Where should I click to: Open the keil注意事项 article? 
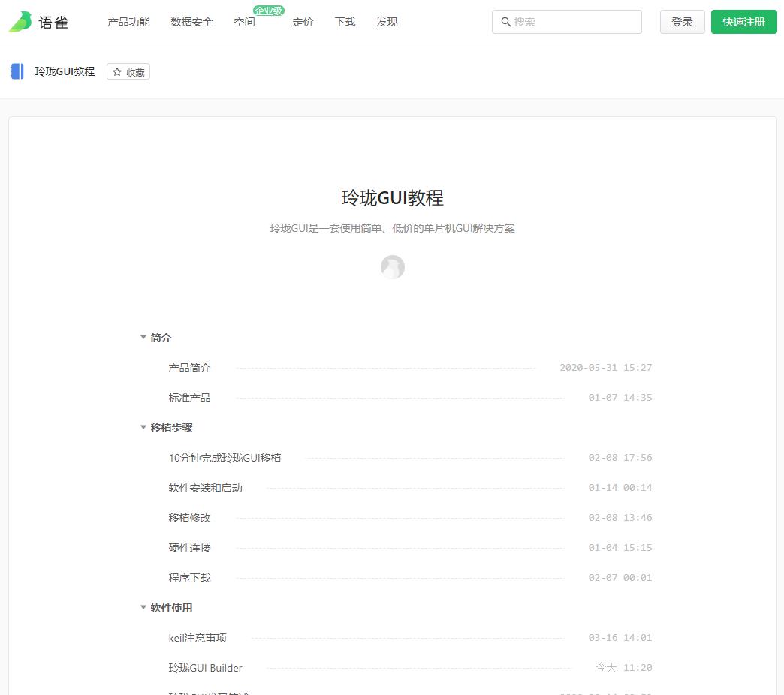click(198, 638)
